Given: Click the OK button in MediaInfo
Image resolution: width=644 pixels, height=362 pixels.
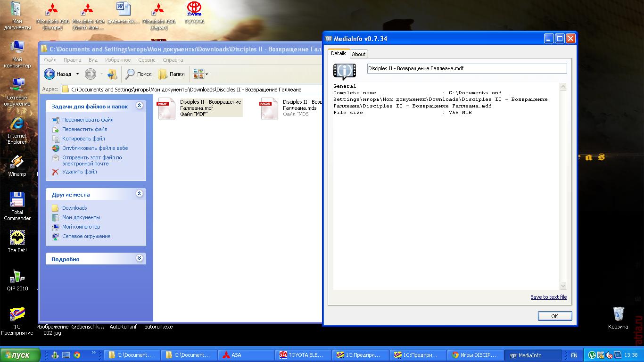Looking at the screenshot, I should pyautogui.click(x=554, y=316).
